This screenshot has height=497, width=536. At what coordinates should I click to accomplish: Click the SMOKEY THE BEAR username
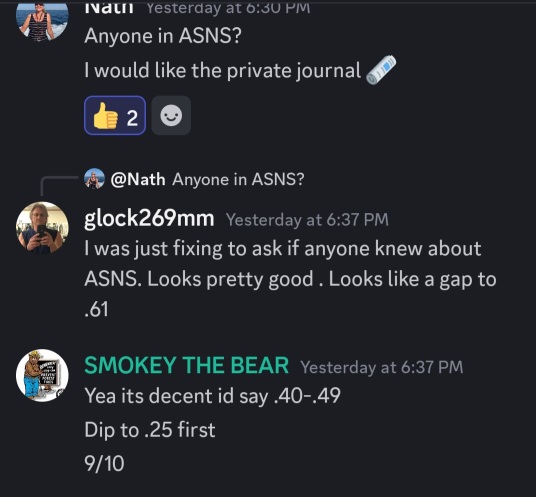[186, 365]
